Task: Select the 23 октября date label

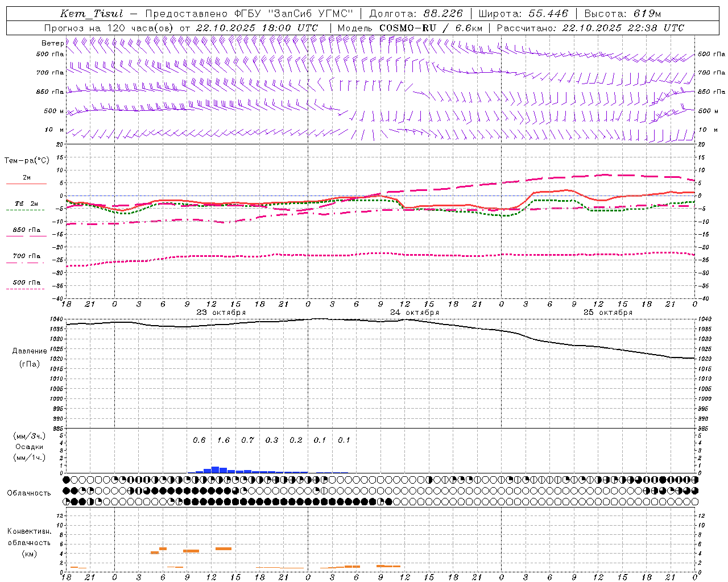Action: pyautogui.click(x=221, y=313)
